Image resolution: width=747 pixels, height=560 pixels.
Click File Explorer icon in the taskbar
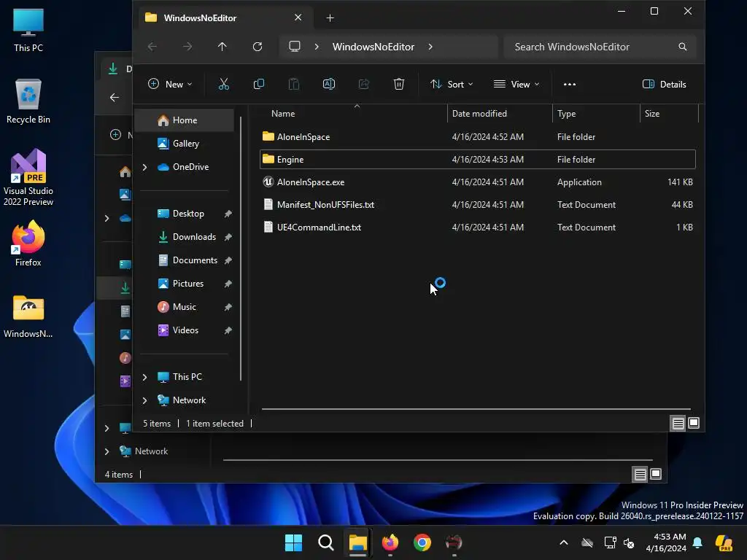coord(357,542)
